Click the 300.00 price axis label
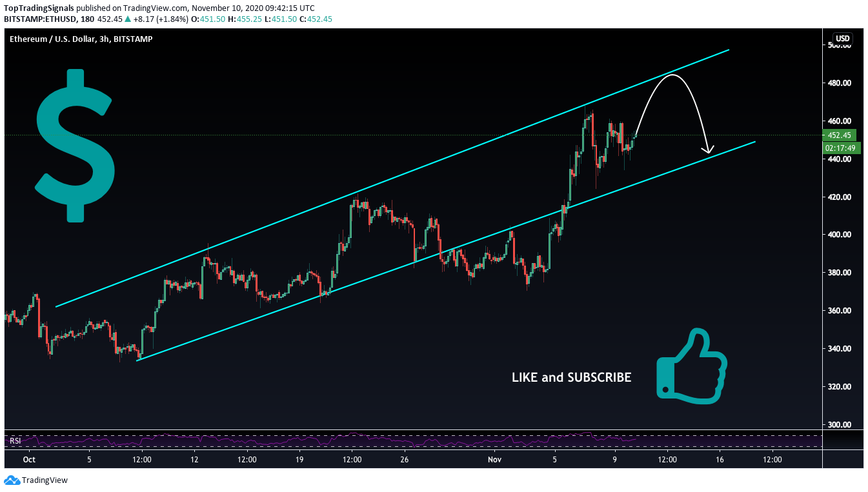Viewport: 868px width, 492px height. coord(838,425)
